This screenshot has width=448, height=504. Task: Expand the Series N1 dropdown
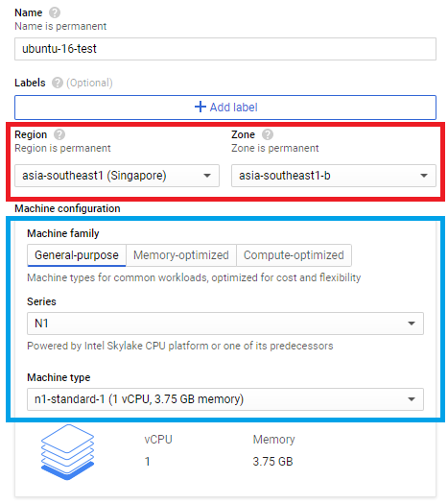225,324
